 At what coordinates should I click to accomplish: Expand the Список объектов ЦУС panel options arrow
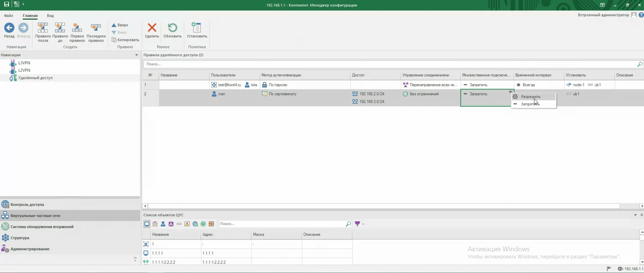click(x=635, y=215)
